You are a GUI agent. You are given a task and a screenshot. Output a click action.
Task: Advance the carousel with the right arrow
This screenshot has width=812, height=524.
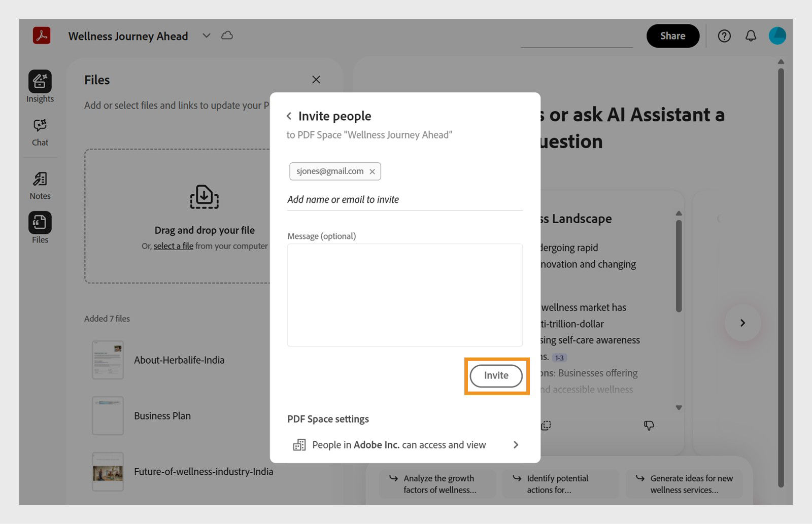(x=742, y=323)
